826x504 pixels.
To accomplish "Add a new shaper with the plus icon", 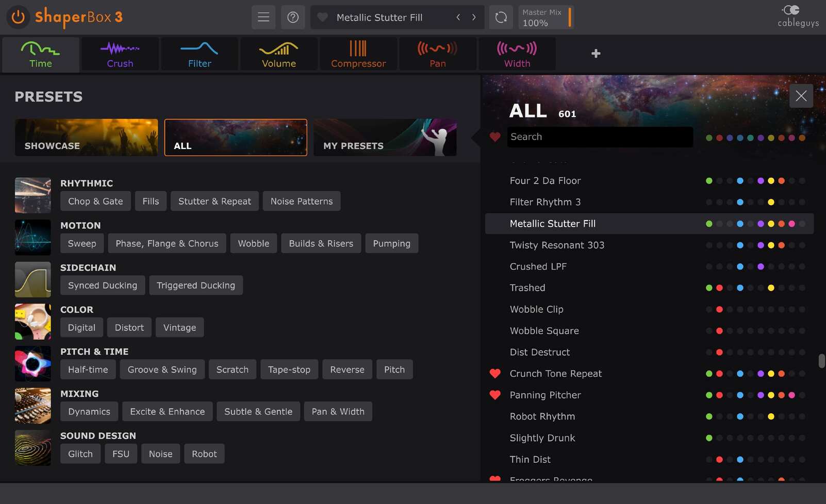I will [596, 53].
